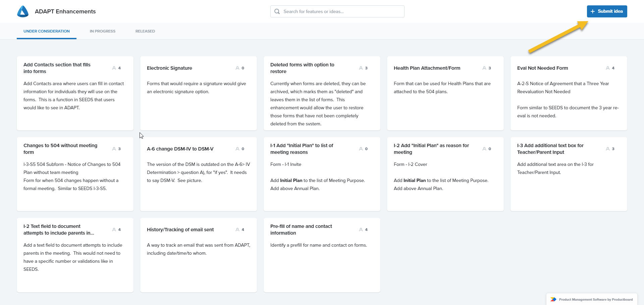Open the 'I-2 Add Initial Plan as reason' card
Screen dimensions: 644x305
click(445, 174)
